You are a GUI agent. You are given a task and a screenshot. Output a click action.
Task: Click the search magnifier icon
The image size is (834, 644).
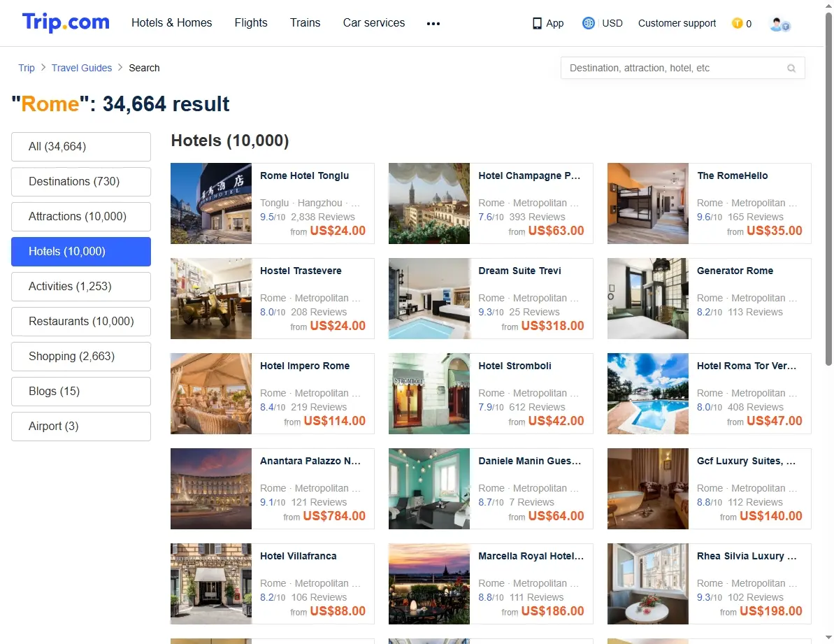(x=791, y=68)
